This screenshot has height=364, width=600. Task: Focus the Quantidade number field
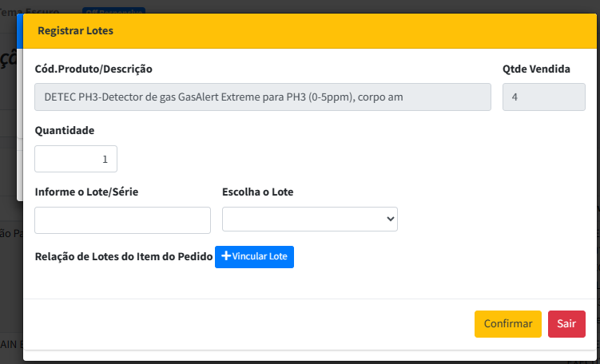click(x=76, y=159)
